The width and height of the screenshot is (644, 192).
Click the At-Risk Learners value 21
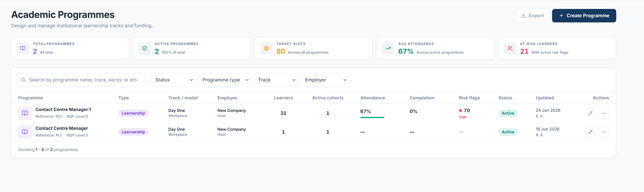point(524,51)
